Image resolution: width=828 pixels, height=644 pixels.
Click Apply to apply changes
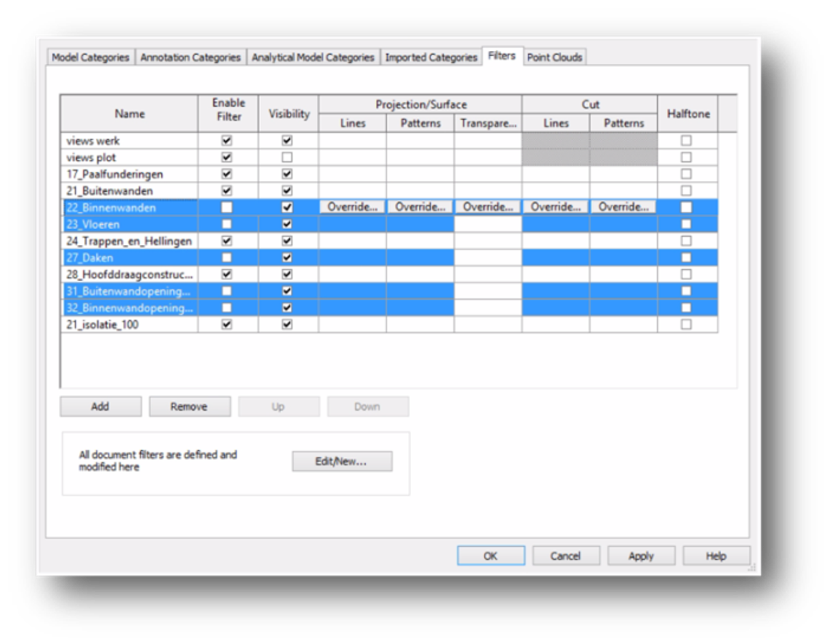tap(640, 556)
